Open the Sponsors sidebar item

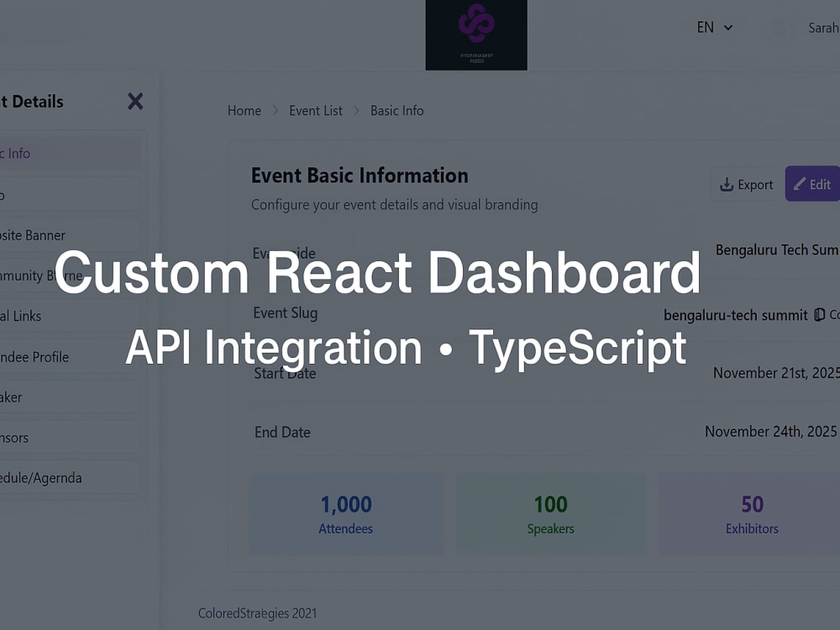click(x=71, y=438)
